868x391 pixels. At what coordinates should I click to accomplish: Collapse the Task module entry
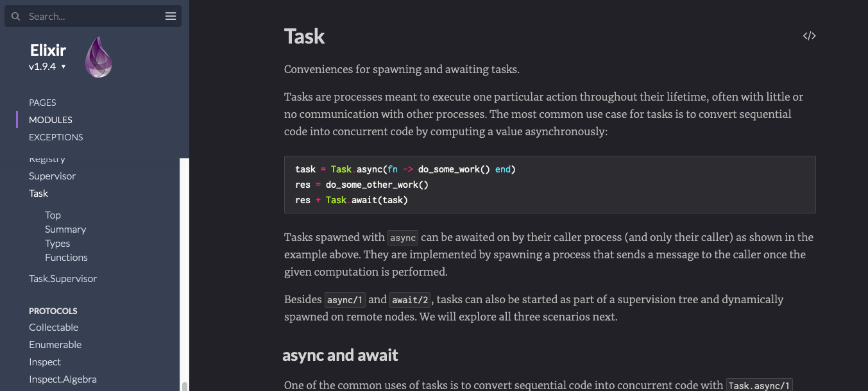38,194
